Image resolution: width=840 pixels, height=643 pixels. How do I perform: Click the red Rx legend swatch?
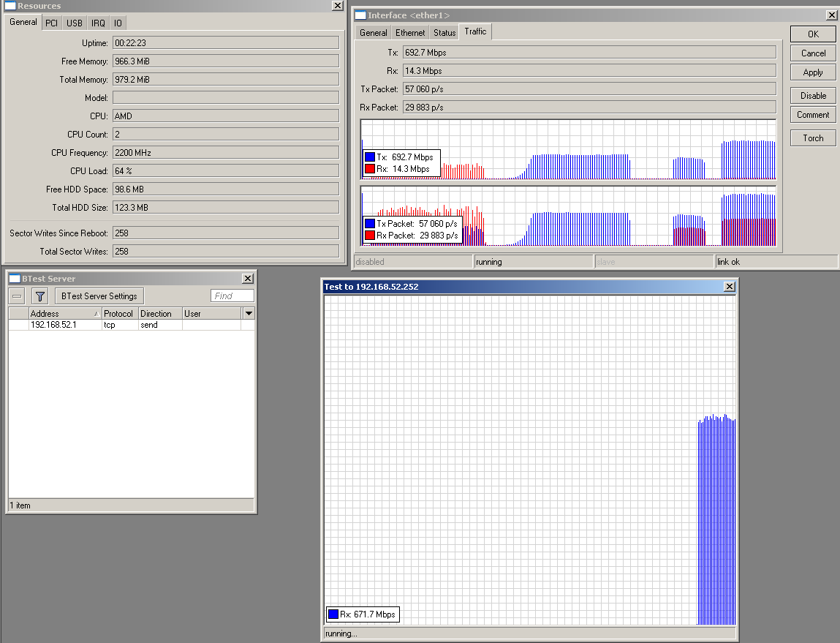(370, 169)
